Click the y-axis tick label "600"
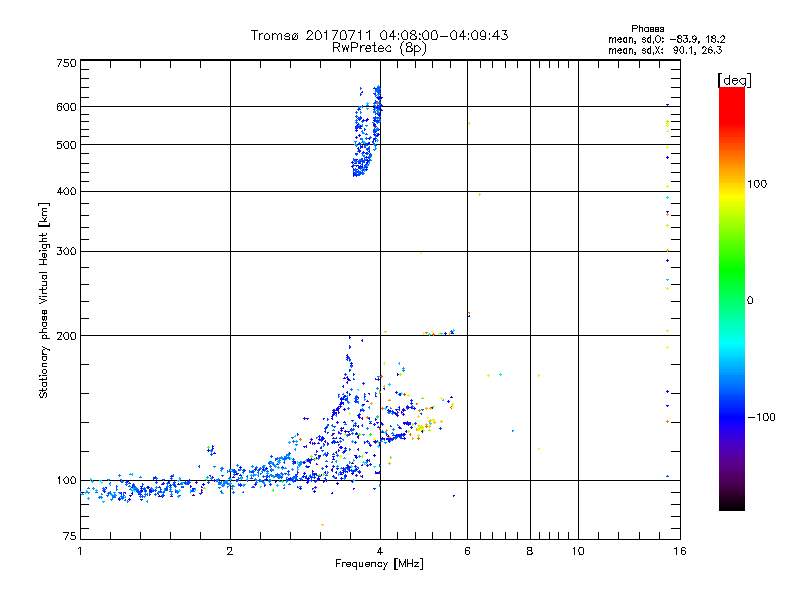The height and width of the screenshot is (600, 800). pyautogui.click(x=66, y=107)
